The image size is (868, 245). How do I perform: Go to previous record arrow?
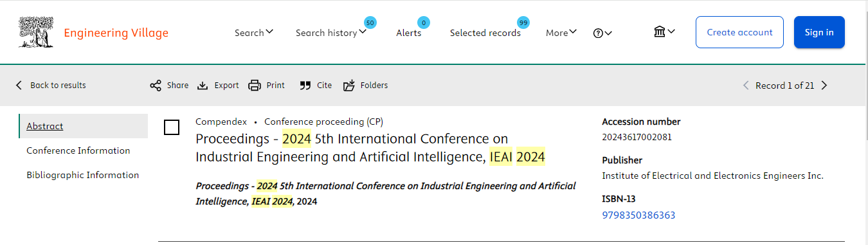[x=746, y=86]
